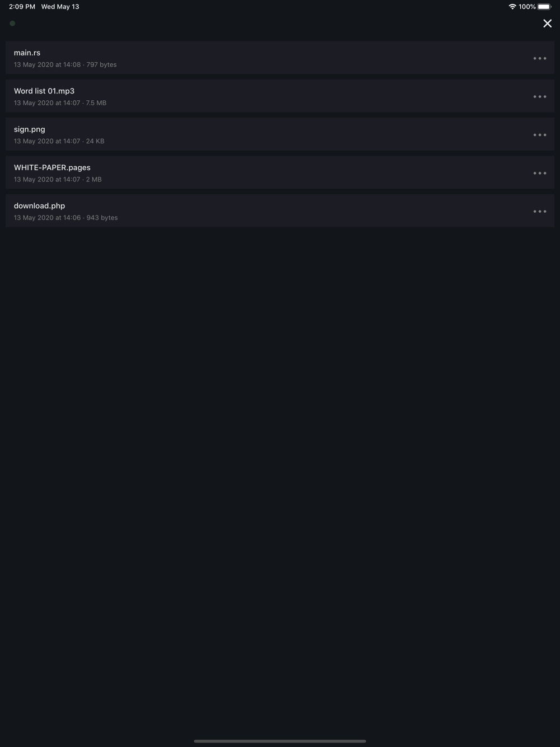Click the 797 bytes details line
The height and width of the screenshot is (747, 560).
pos(65,64)
